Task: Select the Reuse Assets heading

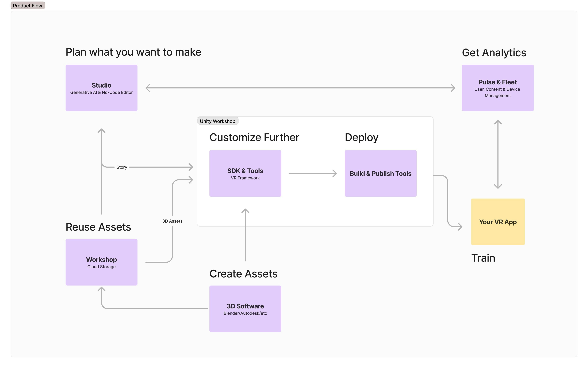Action: [x=98, y=227]
